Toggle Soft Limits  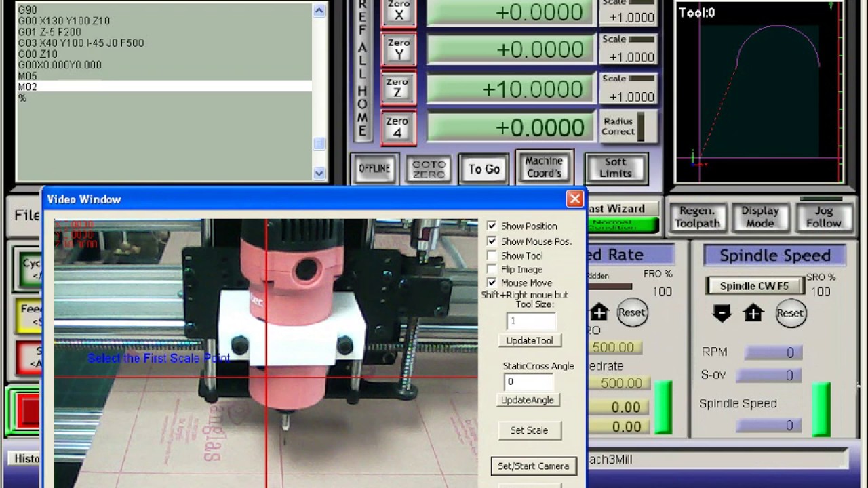click(616, 168)
